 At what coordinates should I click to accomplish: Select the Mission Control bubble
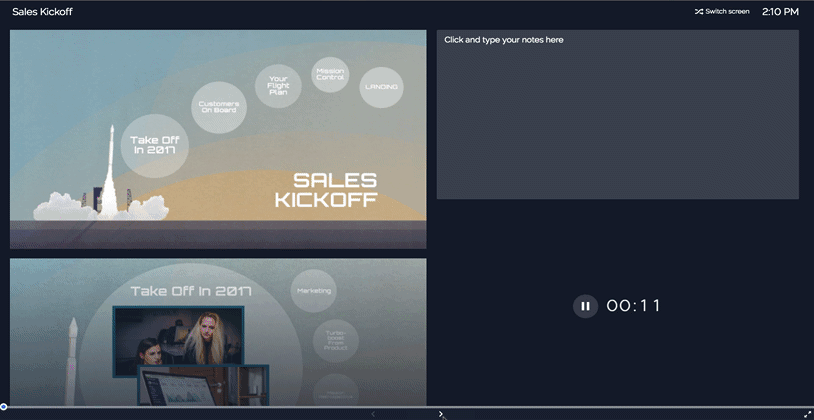point(330,74)
